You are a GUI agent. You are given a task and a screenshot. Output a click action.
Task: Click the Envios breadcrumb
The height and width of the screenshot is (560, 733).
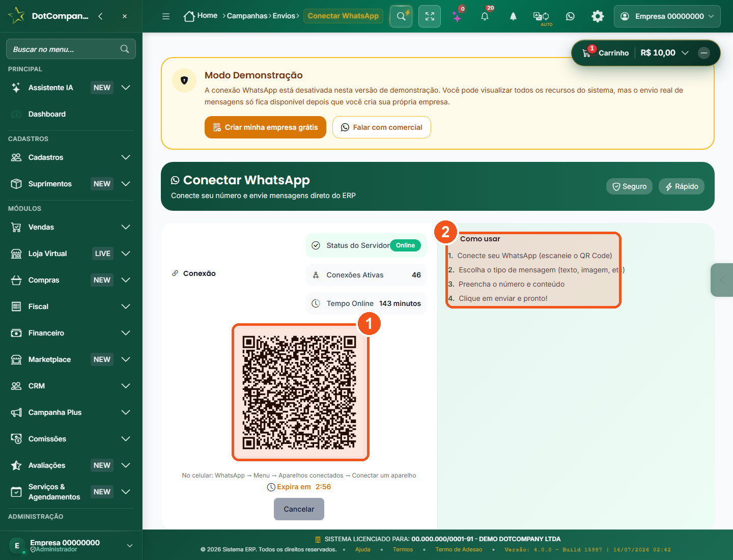point(284,16)
